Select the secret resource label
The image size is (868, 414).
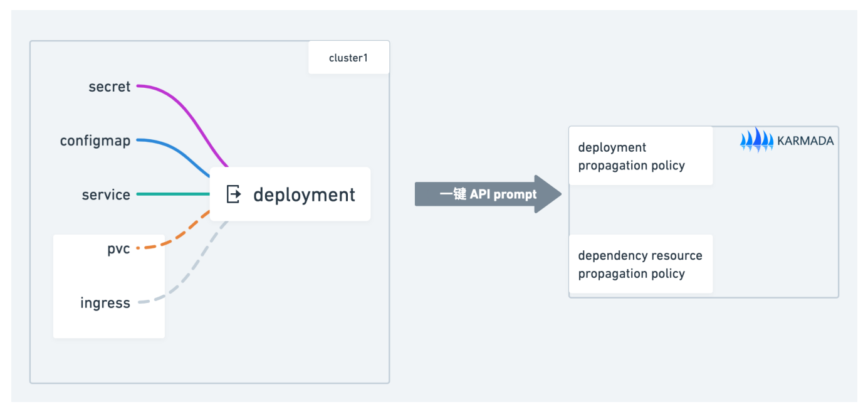(110, 87)
